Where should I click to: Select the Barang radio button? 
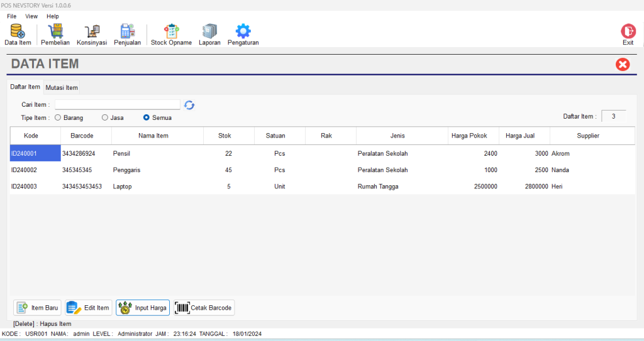(x=58, y=117)
